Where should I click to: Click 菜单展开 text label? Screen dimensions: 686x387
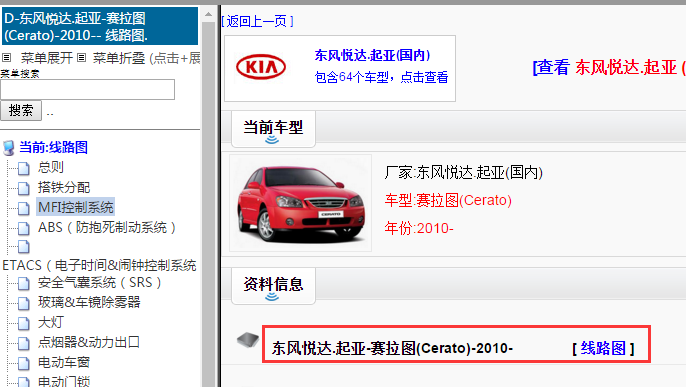pos(47,58)
